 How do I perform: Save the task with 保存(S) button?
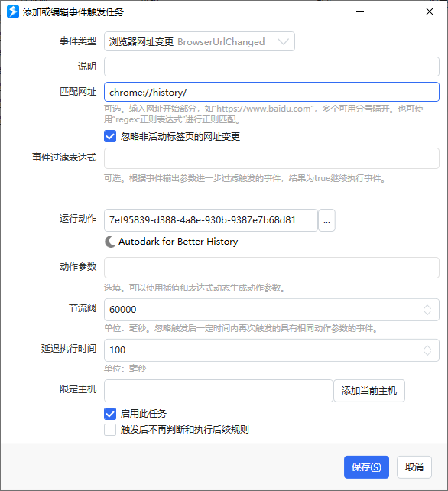(x=366, y=467)
